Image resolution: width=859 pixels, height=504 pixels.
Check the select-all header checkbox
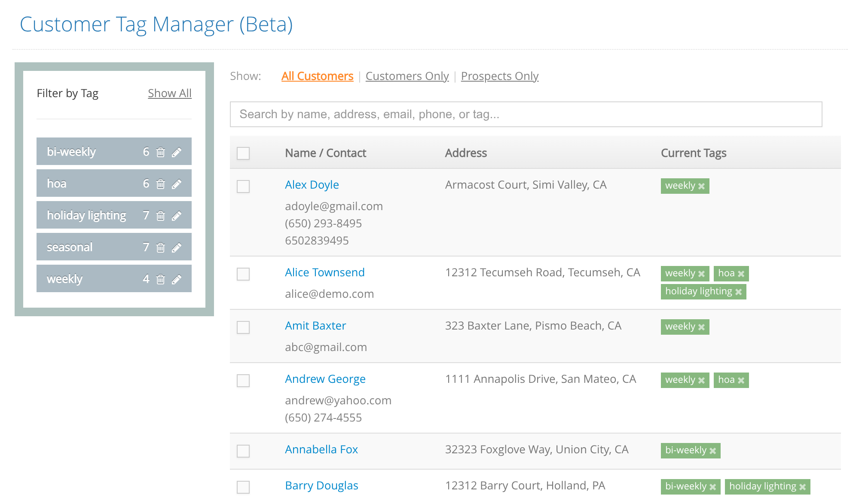243,153
